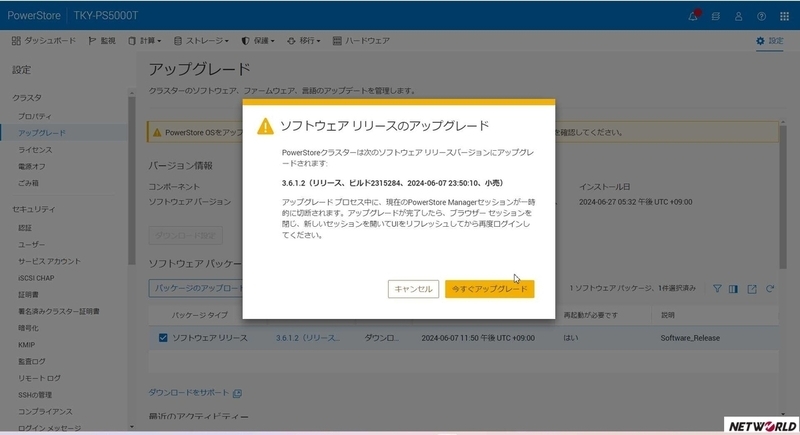
Task: Click the PowerStore logo text in header
Action: (x=34, y=16)
